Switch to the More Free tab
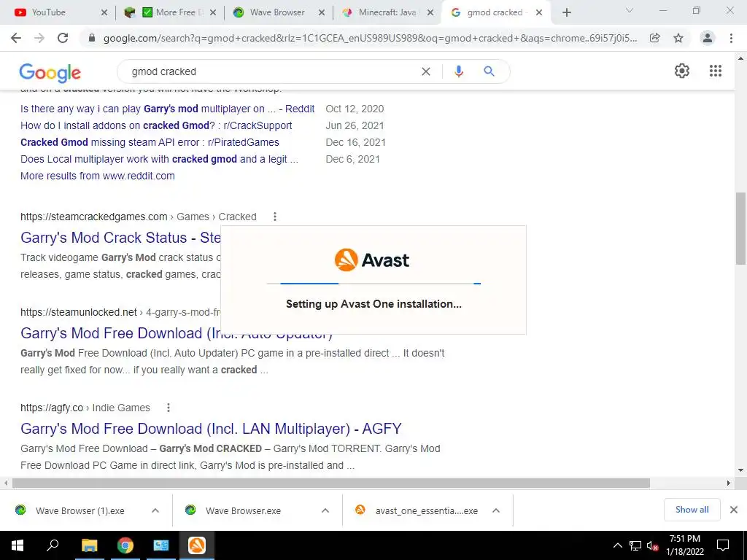The height and width of the screenshot is (560, 747). click(x=171, y=12)
